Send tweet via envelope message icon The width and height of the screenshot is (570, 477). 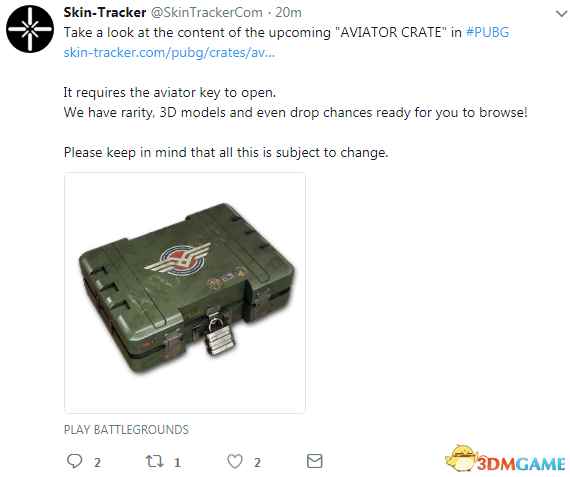[x=314, y=461]
